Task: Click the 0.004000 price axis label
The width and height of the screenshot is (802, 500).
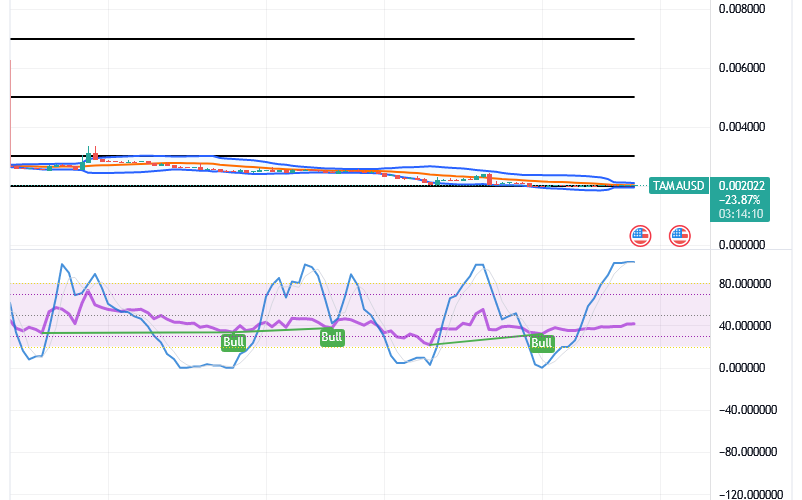Action: pyautogui.click(x=742, y=127)
